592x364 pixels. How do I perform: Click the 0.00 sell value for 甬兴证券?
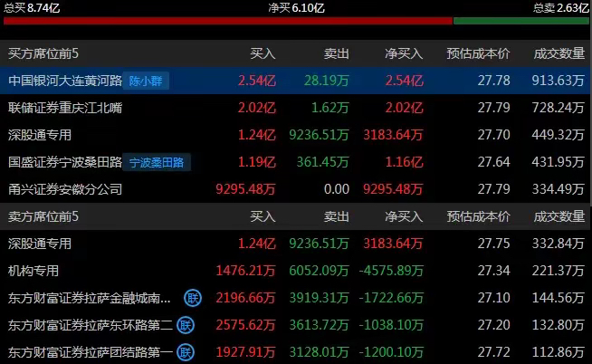(337, 189)
